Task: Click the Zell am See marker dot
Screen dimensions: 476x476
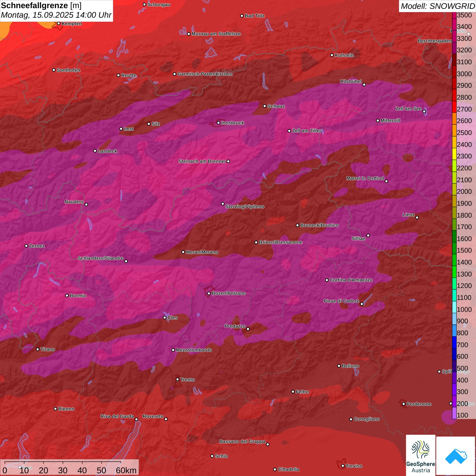Action: (424, 111)
